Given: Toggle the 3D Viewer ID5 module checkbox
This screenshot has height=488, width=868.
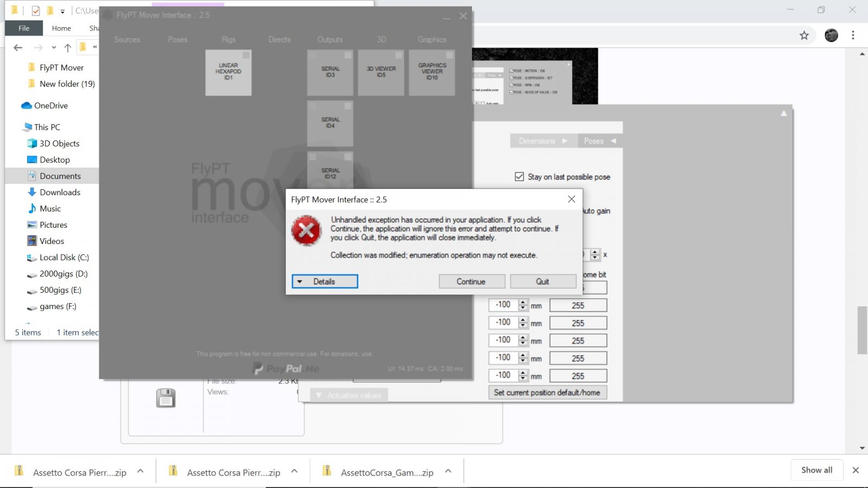Looking at the screenshot, I should click(399, 55).
